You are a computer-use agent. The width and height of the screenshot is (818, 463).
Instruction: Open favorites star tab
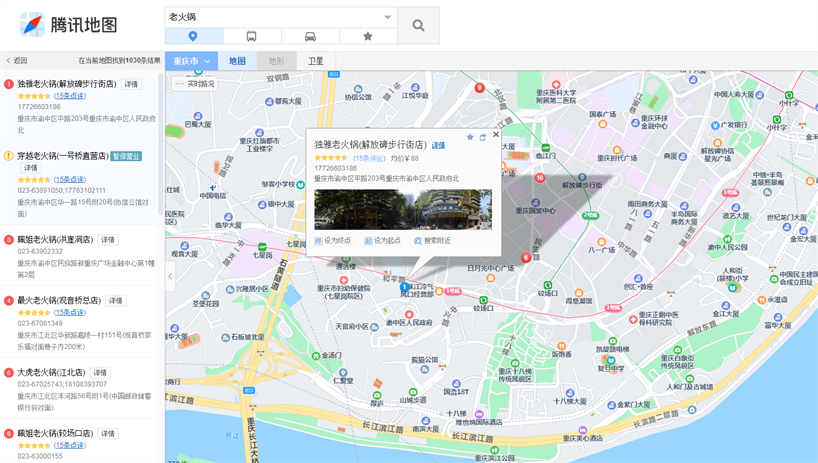pos(368,36)
